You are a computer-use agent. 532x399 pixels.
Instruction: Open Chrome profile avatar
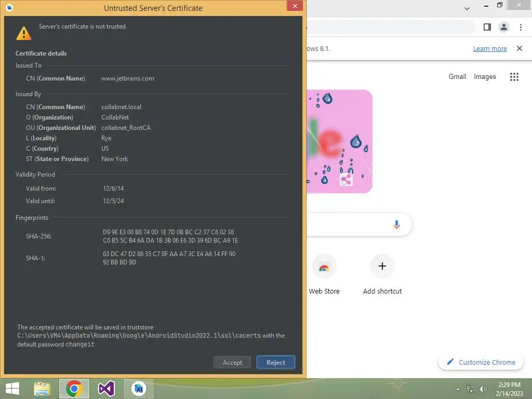pos(504,27)
